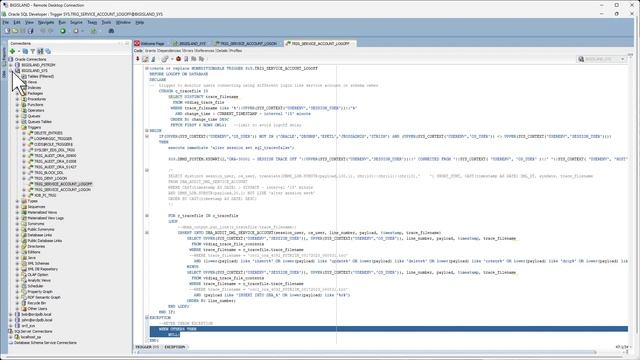Expand the Materialized Views node
Viewport: 640px width, 360px height.
(18, 213)
